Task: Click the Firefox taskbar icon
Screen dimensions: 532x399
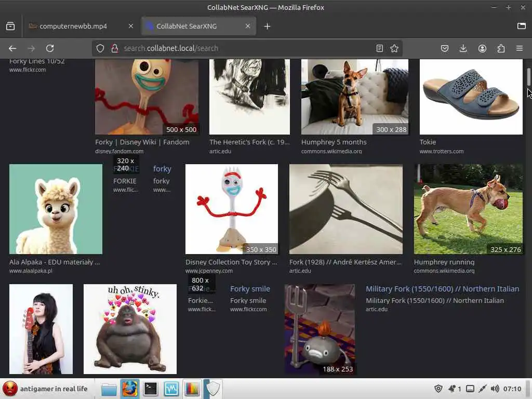Action: (x=130, y=389)
